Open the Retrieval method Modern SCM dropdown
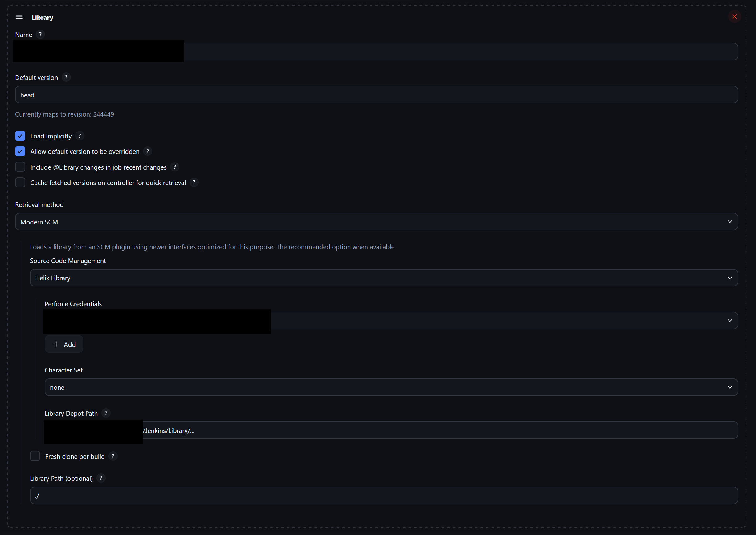This screenshot has width=756, height=535. pyautogui.click(x=376, y=222)
